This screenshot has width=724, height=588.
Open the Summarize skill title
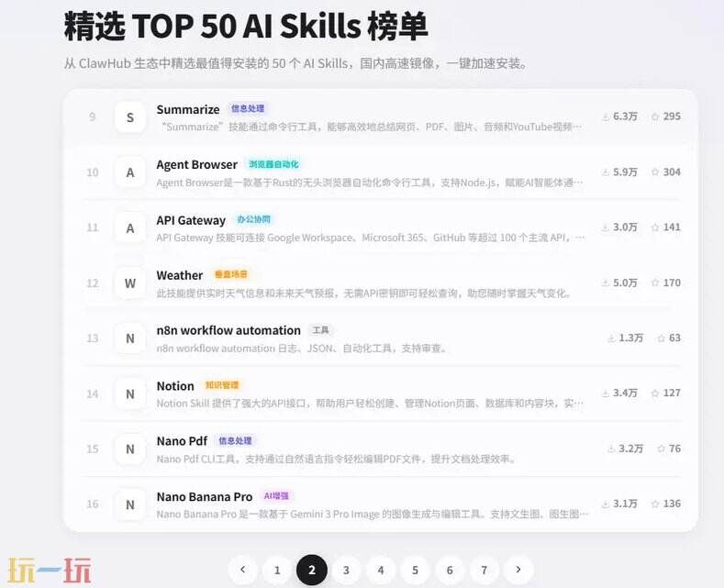[188, 109]
